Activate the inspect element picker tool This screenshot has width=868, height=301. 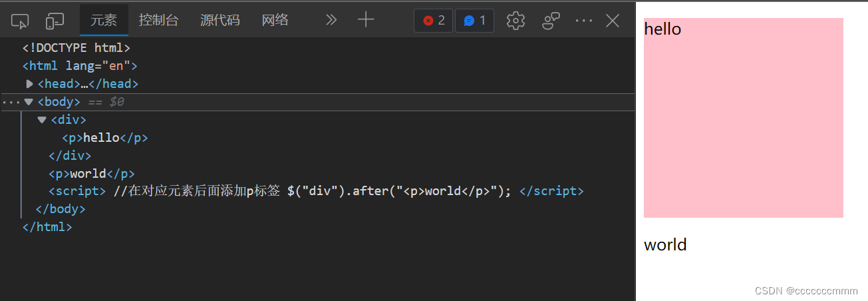(20, 21)
